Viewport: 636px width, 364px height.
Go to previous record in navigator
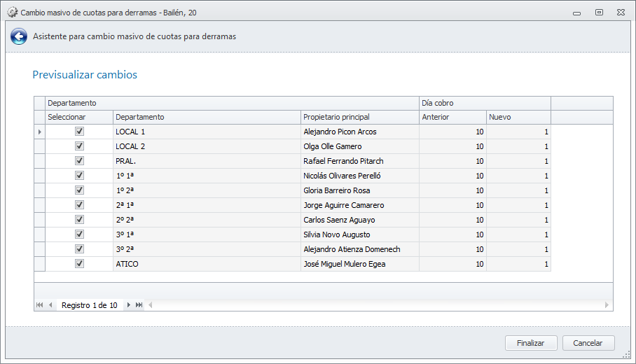50,305
